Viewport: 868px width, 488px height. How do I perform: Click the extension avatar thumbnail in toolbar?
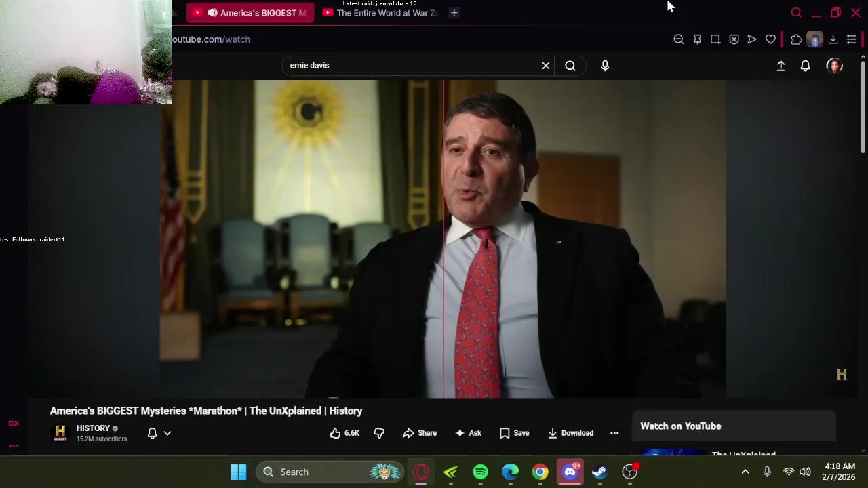click(814, 39)
